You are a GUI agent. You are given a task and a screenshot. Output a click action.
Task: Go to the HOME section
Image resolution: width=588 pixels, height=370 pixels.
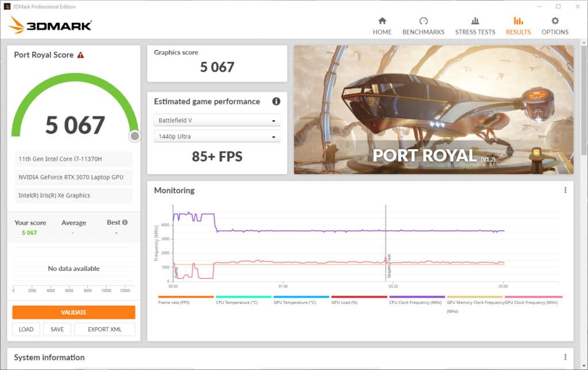[x=382, y=26]
